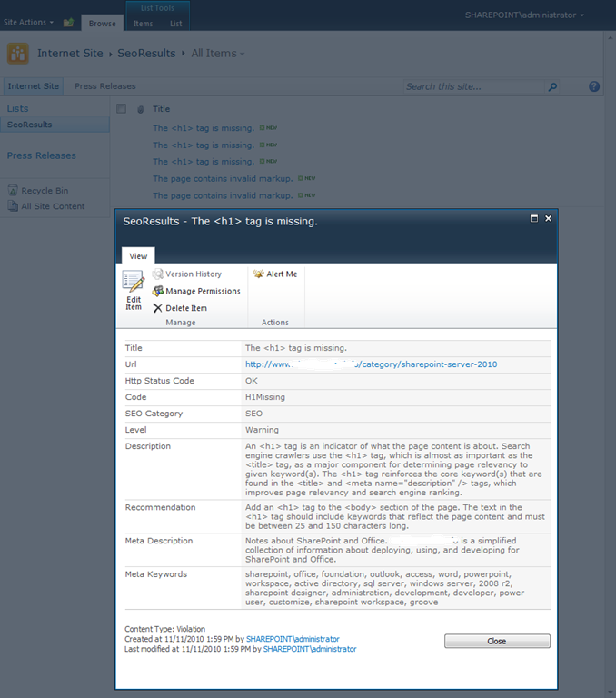Close the dialog with X icon
Viewport: 616px width, 698px height.
click(x=549, y=218)
